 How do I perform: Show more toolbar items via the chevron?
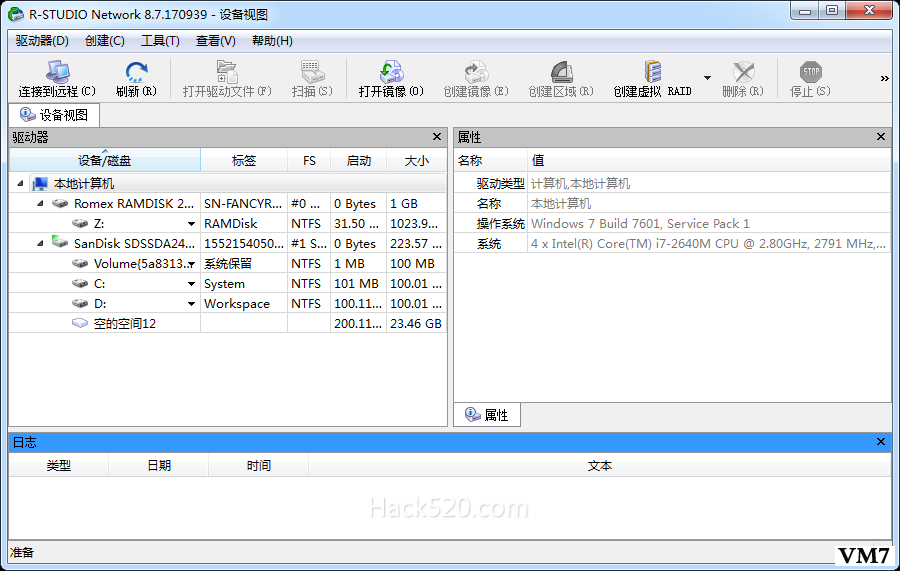click(885, 79)
